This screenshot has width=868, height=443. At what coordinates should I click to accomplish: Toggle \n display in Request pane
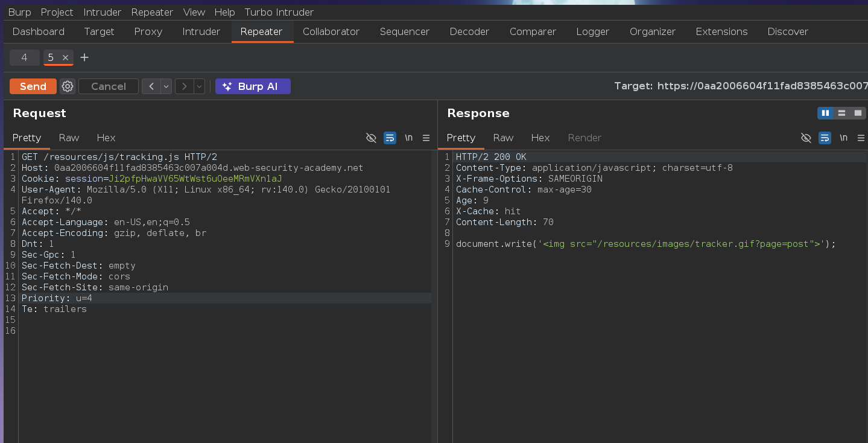[408, 138]
